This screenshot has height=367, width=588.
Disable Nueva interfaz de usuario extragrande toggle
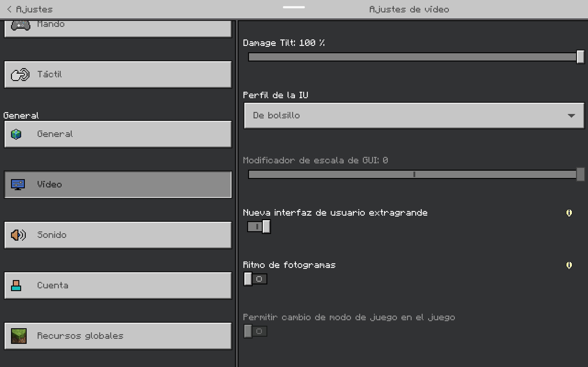pos(259,227)
